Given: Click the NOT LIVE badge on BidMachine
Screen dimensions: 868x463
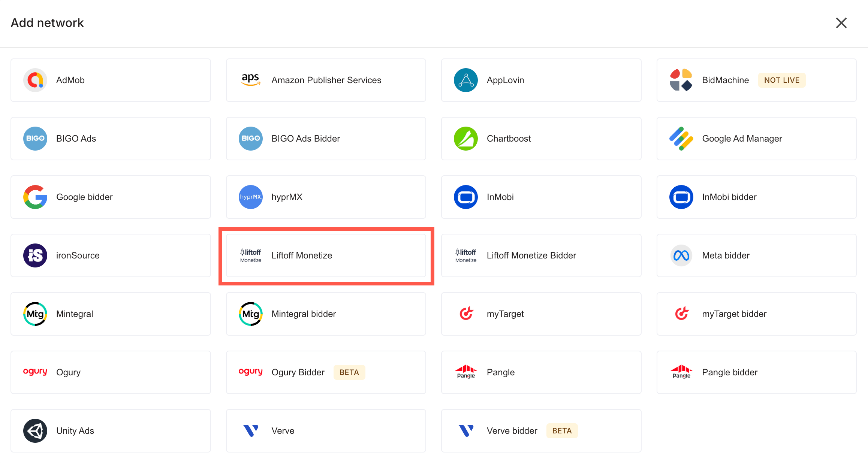Looking at the screenshot, I should point(782,80).
